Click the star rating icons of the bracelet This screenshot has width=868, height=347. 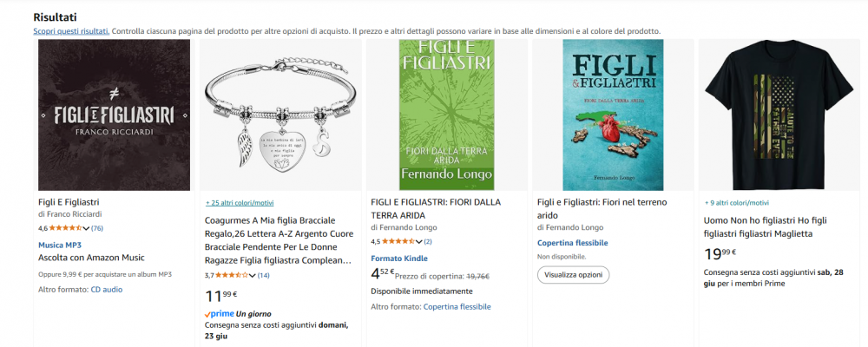pyautogui.click(x=232, y=275)
